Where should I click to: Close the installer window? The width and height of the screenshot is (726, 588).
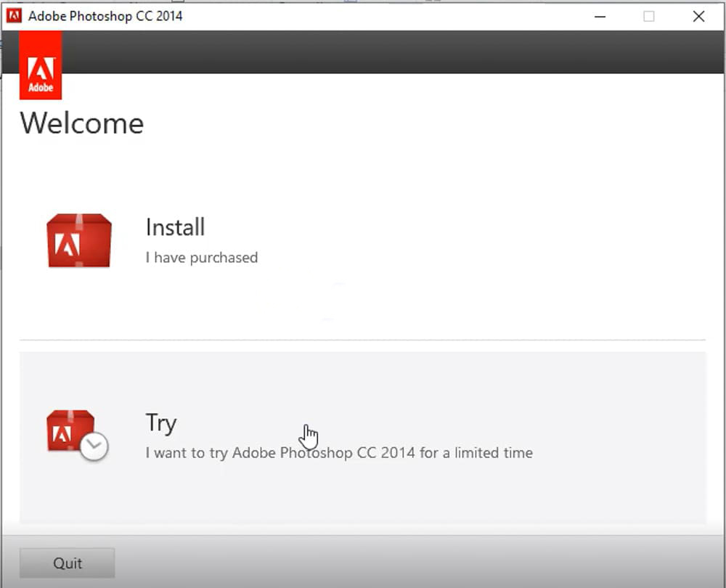point(698,16)
